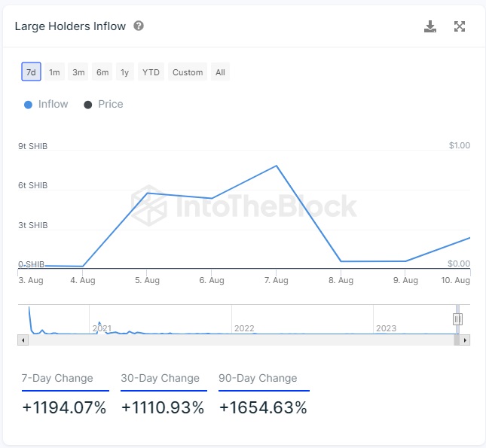This screenshot has height=448, width=486.
Task: Click the 7. Aug peak data point
Action: [277, 166]
